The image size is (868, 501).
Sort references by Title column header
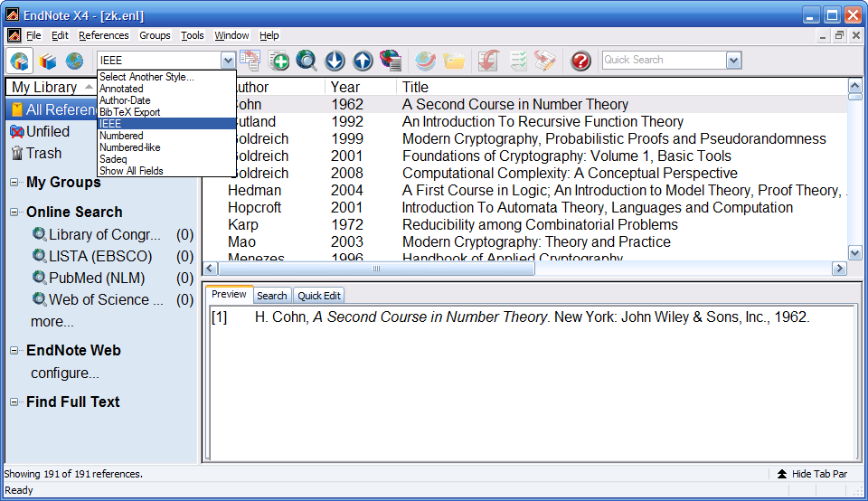pos(622,87)
